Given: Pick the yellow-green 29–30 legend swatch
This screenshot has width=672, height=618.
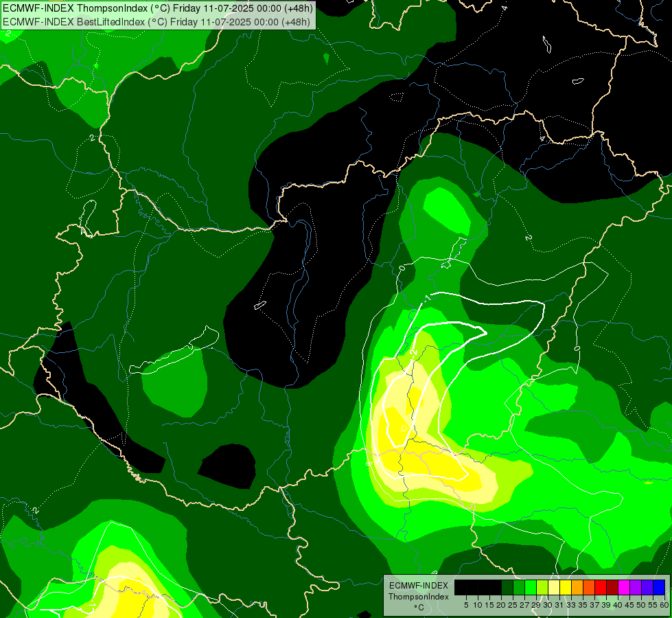Looking at the screenshot, I should [x=542, y=587].
